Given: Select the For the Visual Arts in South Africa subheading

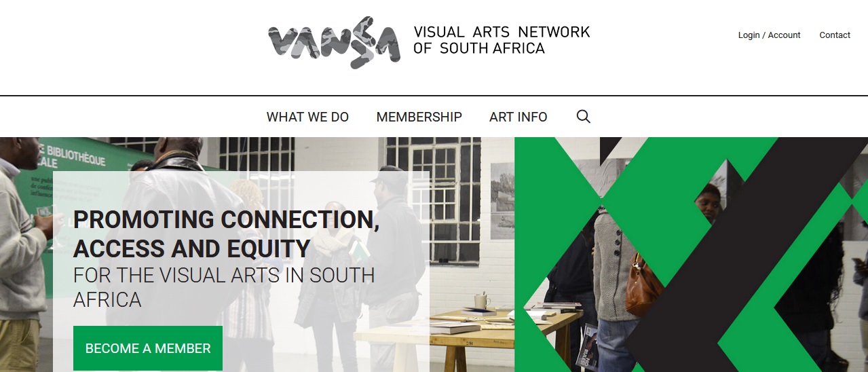Looking at the screenshot, I should (224, 287).
